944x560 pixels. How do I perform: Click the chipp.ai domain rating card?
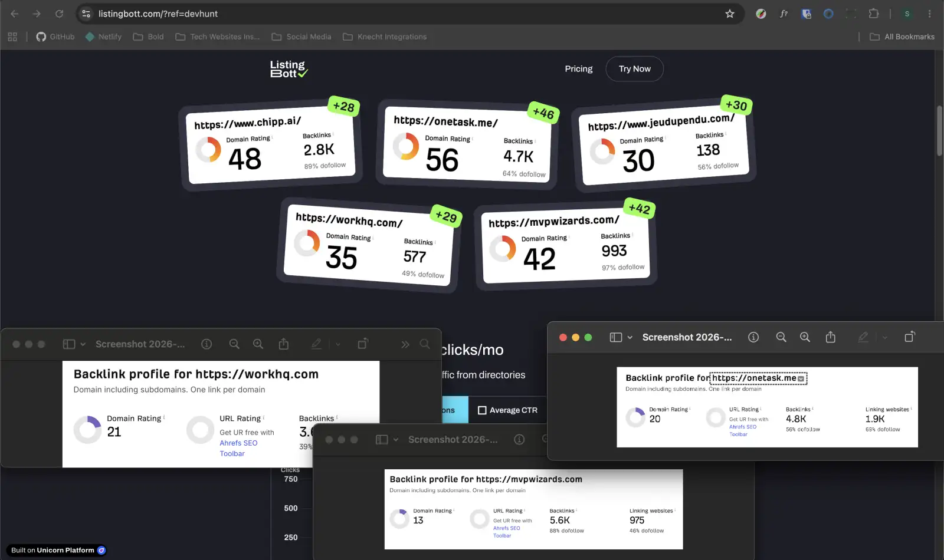click(271, 145)
